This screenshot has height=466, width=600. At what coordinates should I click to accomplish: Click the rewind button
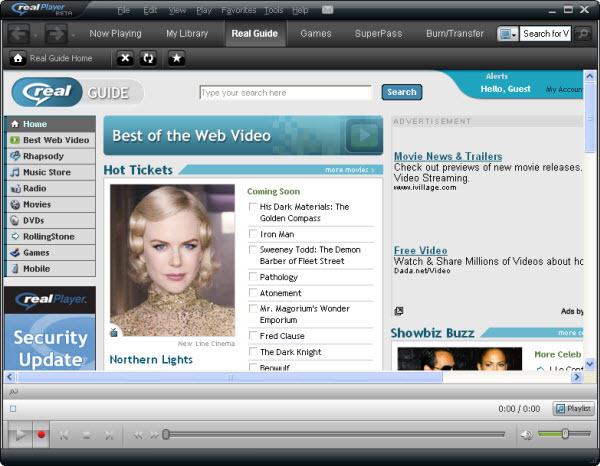pos(138,435)
